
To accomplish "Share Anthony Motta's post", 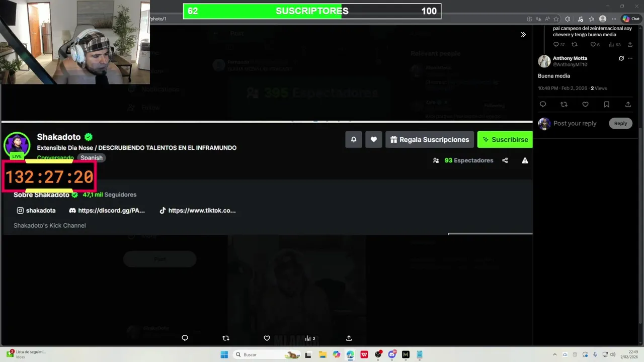I will pos(628,104).
